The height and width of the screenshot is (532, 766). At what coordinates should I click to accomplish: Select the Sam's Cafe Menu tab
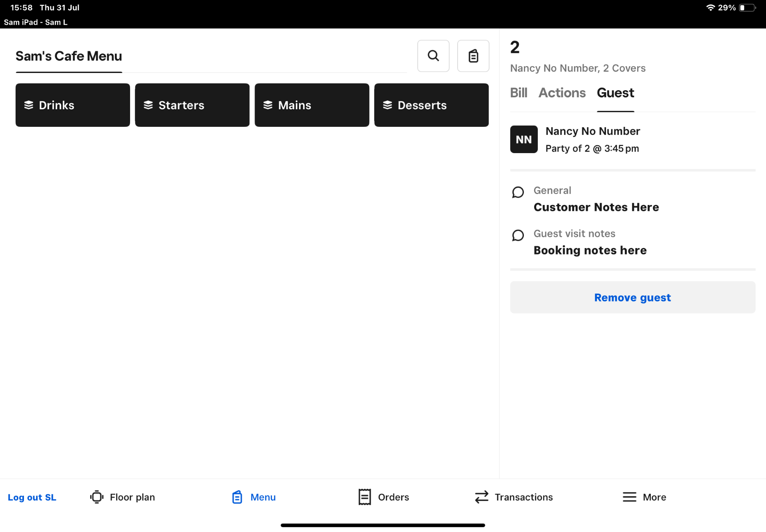click(x=69, y=56)
